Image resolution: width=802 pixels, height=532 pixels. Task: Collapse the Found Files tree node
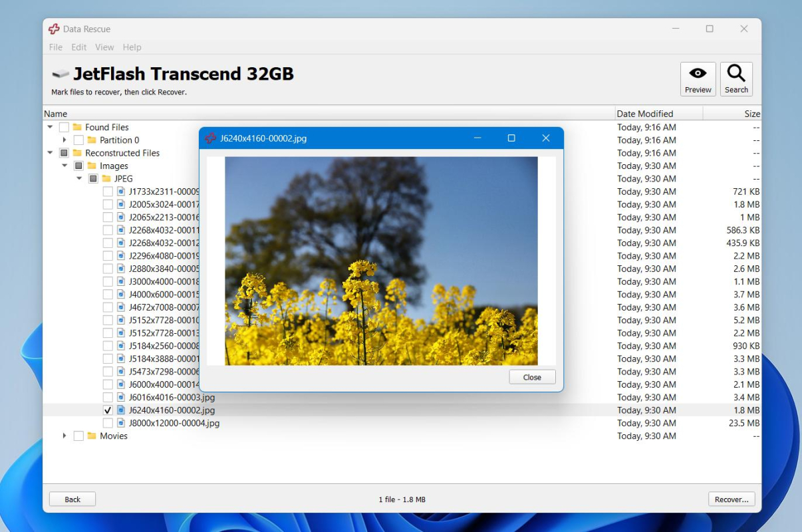point(50,127)
